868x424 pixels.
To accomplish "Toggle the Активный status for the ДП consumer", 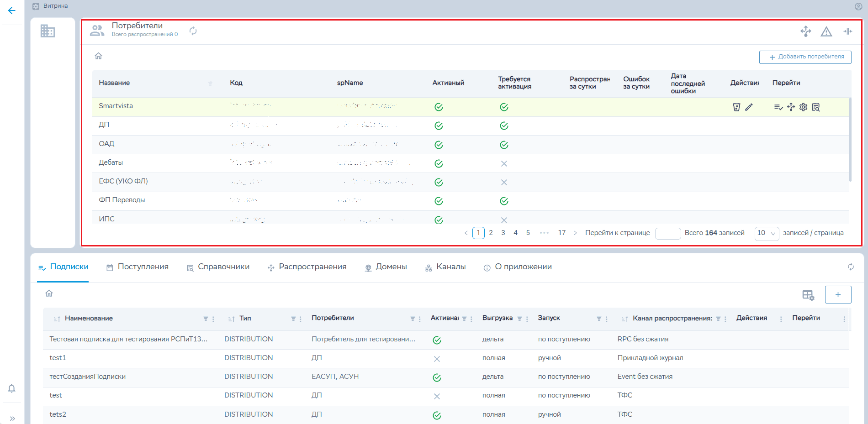I will pos(439,126).
